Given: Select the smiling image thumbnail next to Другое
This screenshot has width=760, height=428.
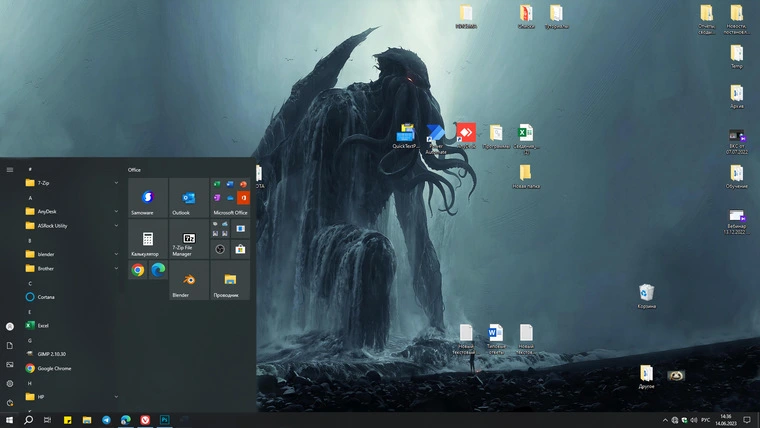Looking at the screenshot, I should click(x=676, y=375).
